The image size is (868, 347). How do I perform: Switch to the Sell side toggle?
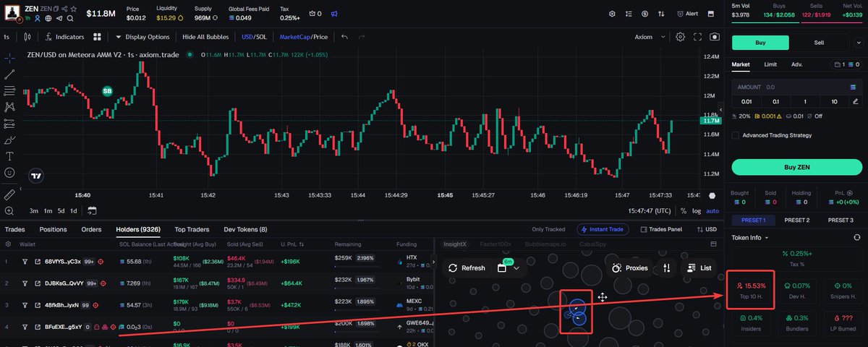[x=819, y=43]
